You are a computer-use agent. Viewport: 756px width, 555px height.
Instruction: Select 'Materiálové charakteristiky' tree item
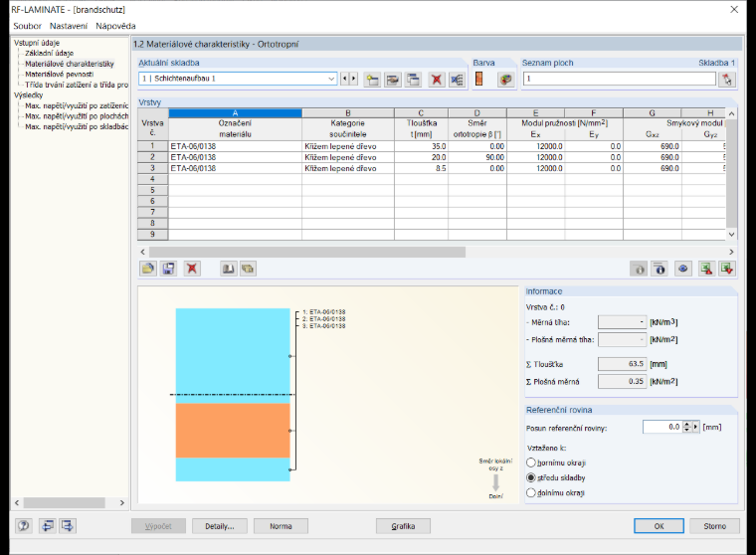coord(70,64)
